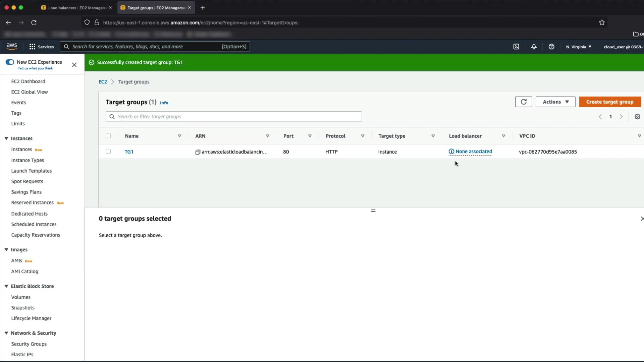Open the TG1 target group link
The width and height of the screenshot is (644, 362).
[x=129, y=152]
